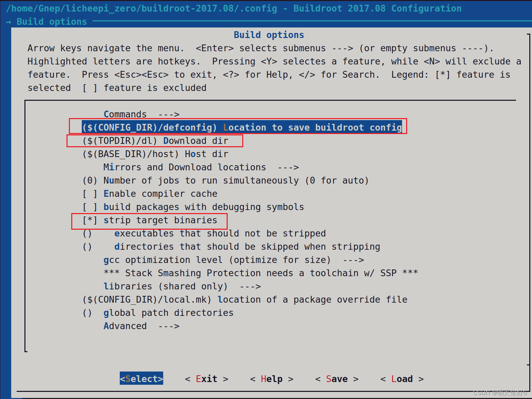Open the Commands submenu

tap(141, 114)
